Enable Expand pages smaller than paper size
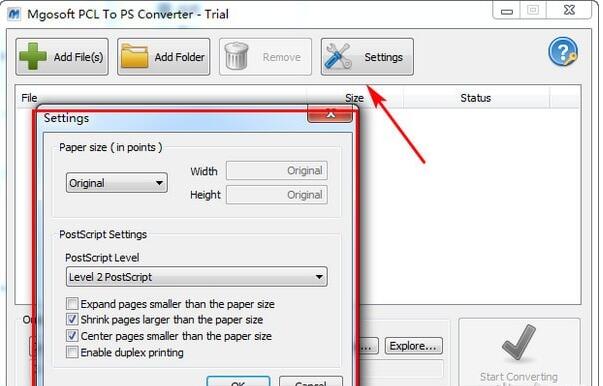The width and height of the screenshot is (603, 386). pyautogui.click(x=72, y=304)
